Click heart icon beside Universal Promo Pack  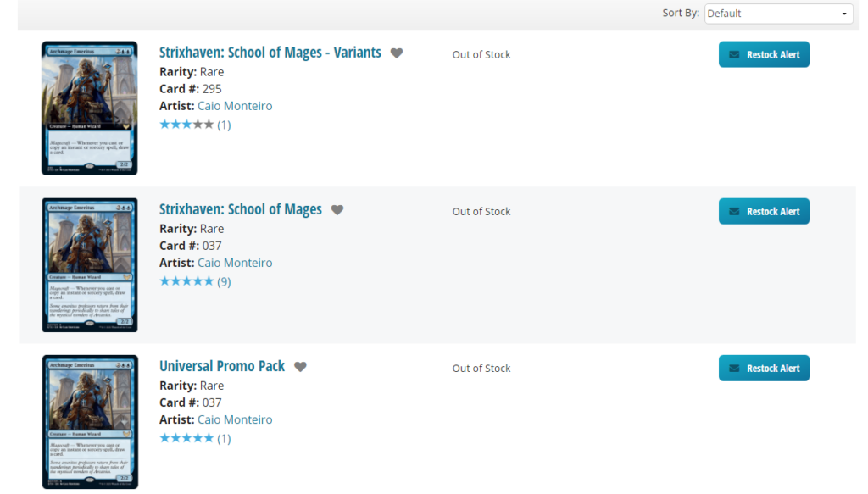[300, 367]
